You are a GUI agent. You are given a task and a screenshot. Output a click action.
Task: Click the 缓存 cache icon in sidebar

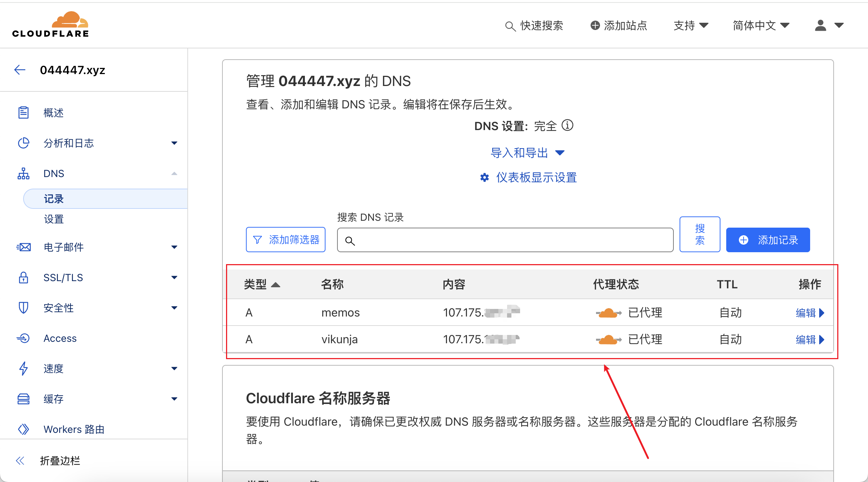pos(23,399)
